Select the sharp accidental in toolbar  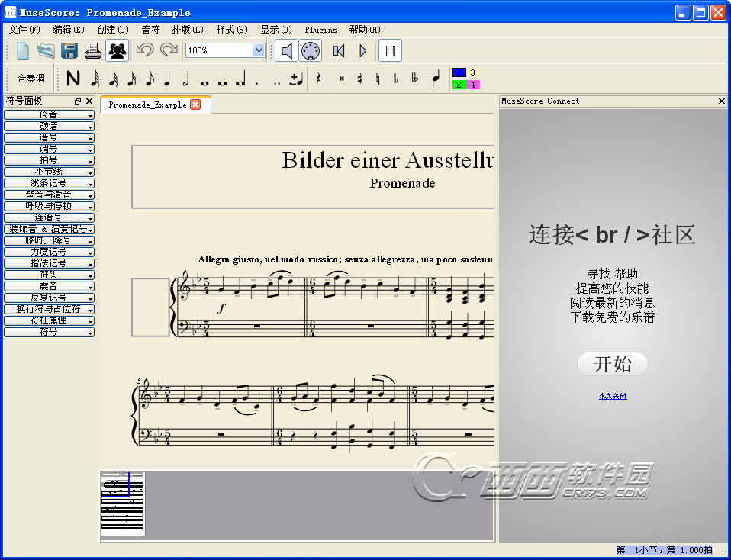359,79
